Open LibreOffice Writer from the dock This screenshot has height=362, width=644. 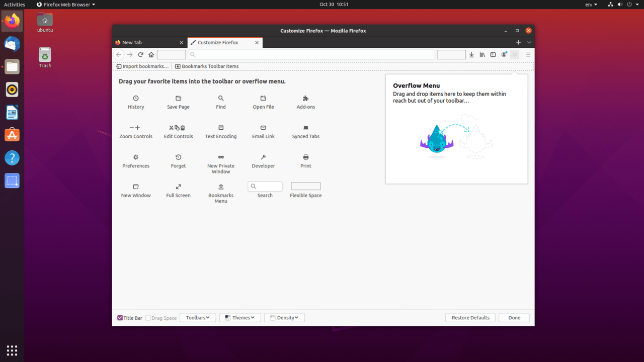coord(12,112)
